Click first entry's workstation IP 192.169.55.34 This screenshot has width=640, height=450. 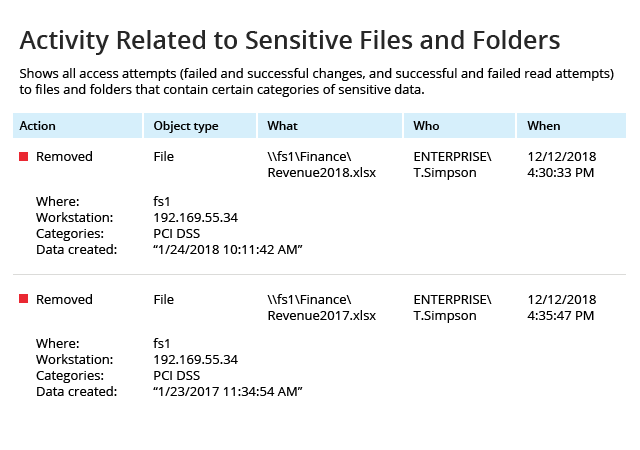pos(196,218)
